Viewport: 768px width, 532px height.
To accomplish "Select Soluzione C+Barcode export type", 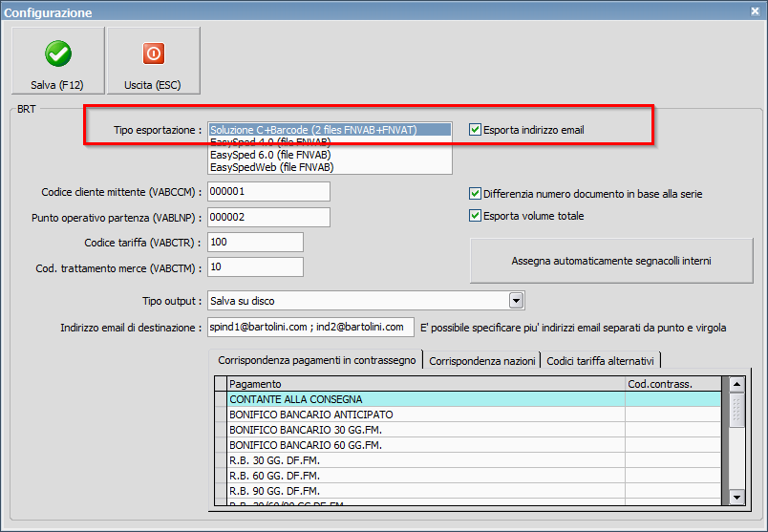I will 330,130.
